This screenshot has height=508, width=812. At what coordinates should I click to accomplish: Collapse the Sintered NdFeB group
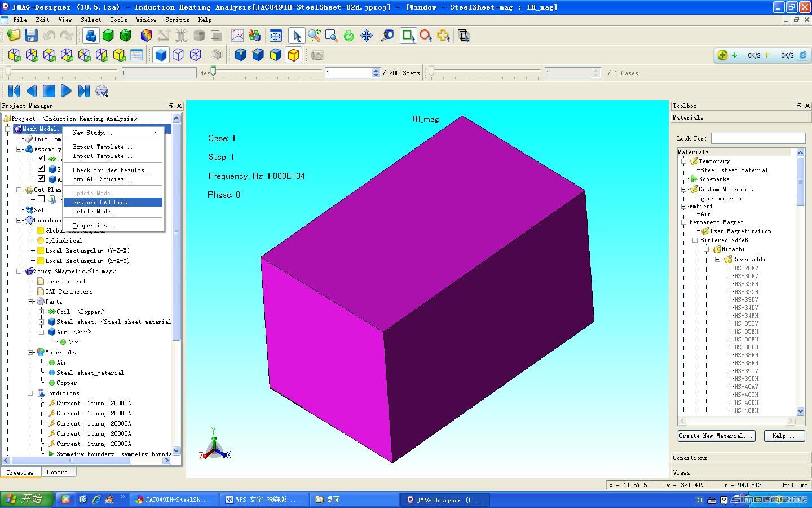coord(695,240)
